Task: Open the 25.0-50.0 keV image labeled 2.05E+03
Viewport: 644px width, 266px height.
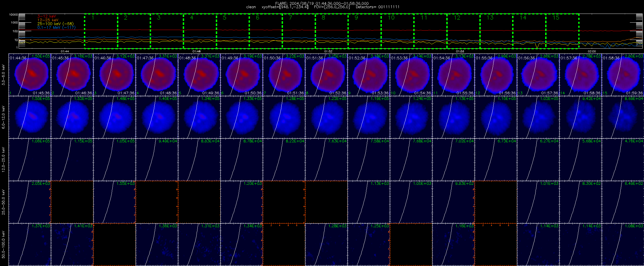Action: pyautogui.click(x=30, y=202)
